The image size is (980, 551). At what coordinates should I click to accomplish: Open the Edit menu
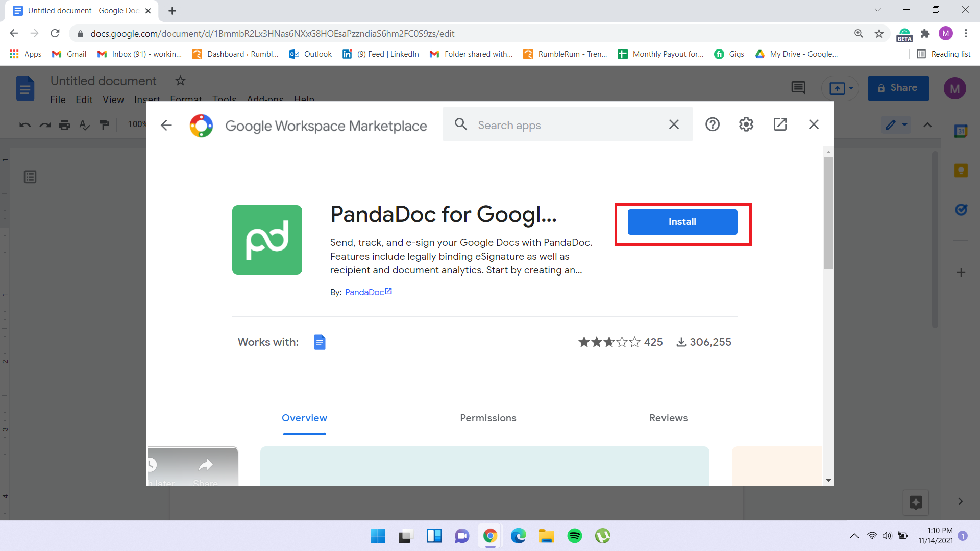[x=84, y=99]
